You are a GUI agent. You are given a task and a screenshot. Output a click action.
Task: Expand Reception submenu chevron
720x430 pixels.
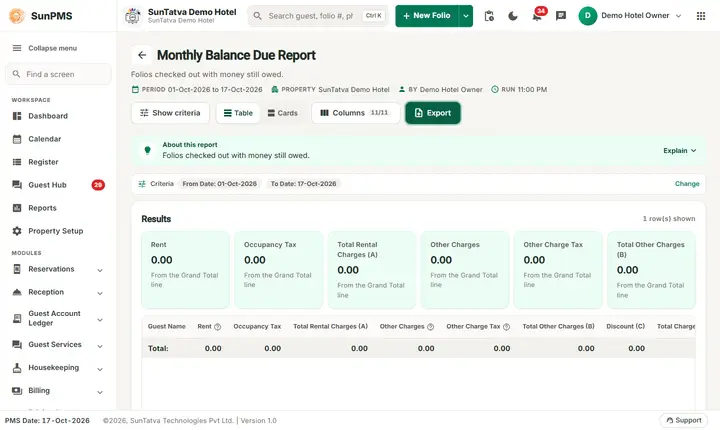100,293
